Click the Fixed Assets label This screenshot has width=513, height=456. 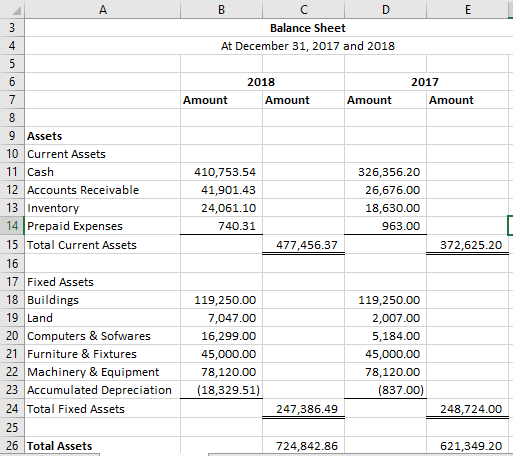(x=60, y=282)
